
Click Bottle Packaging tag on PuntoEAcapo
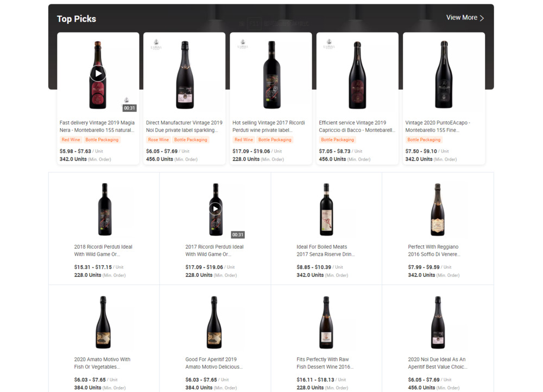point(424,140)
